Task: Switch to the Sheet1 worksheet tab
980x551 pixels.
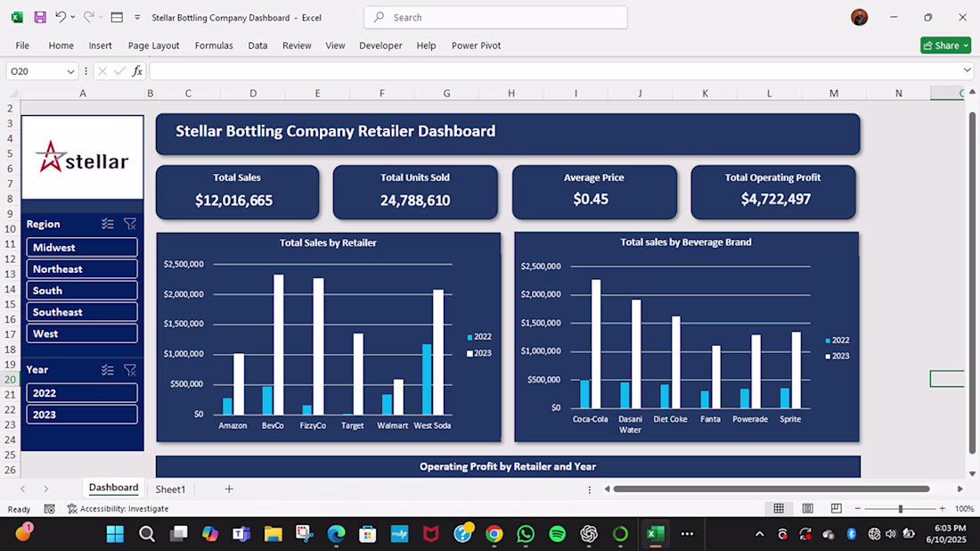Action: [170, 489]
